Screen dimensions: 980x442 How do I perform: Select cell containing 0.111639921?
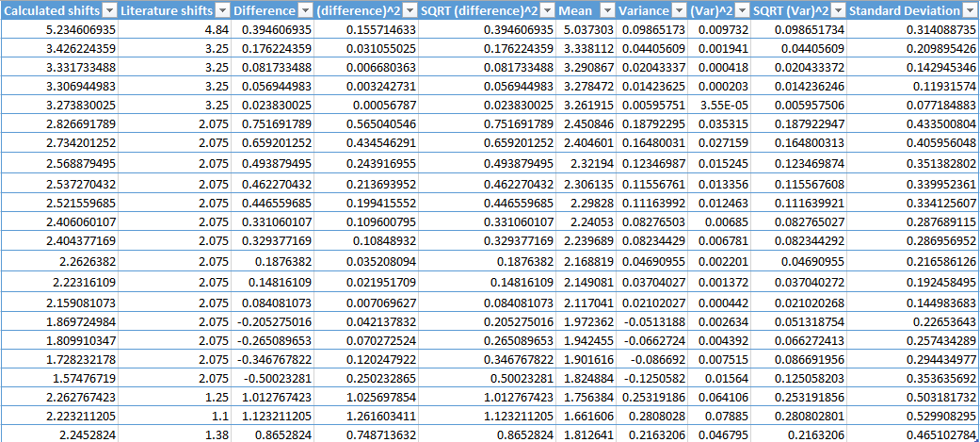coord(798,203)
